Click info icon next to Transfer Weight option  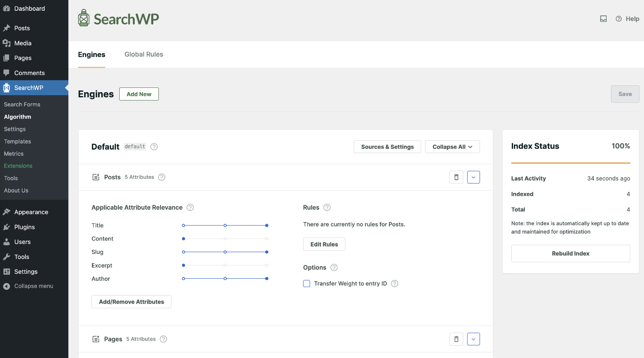click(395, 283)
